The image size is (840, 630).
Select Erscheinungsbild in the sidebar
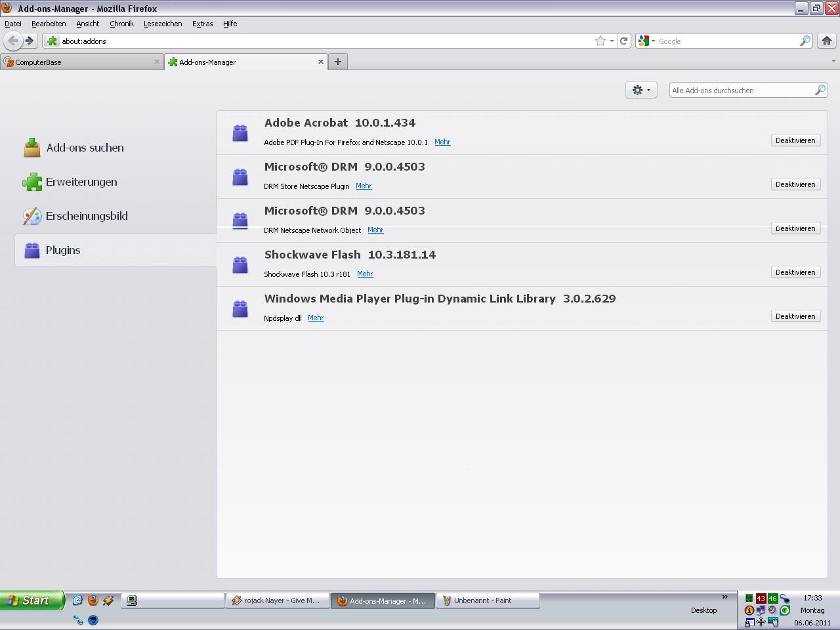pos(115,216)
